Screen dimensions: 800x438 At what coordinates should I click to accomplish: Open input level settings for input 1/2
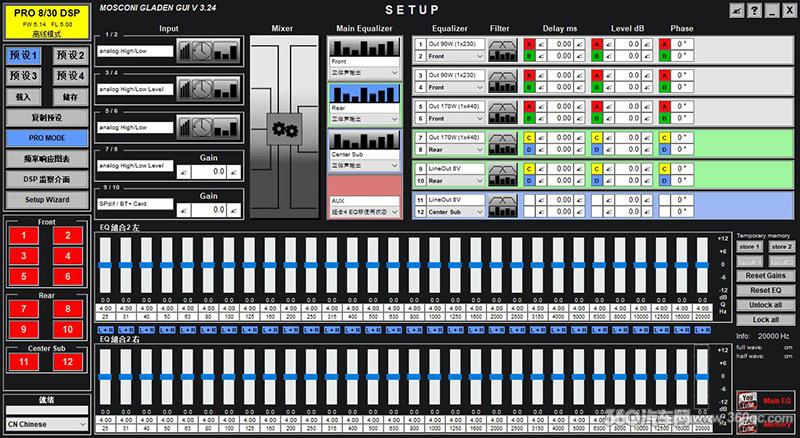coord(184,51)
